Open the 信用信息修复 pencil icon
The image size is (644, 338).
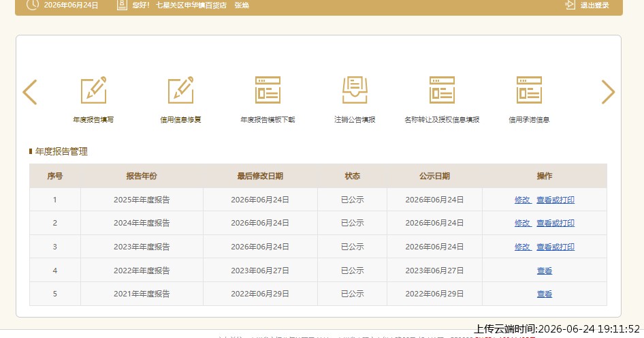tap(180, 90)
